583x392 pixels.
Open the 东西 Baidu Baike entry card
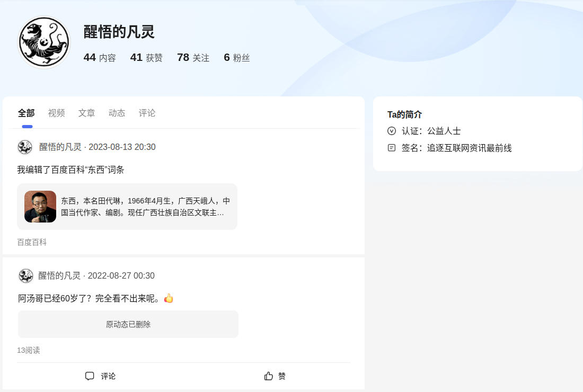coord(143,207)
